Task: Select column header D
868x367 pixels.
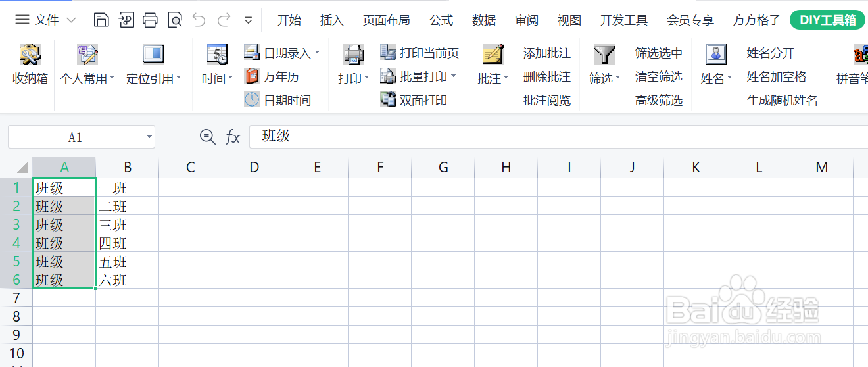Action: pyautogui.click(x=254, y=167)
